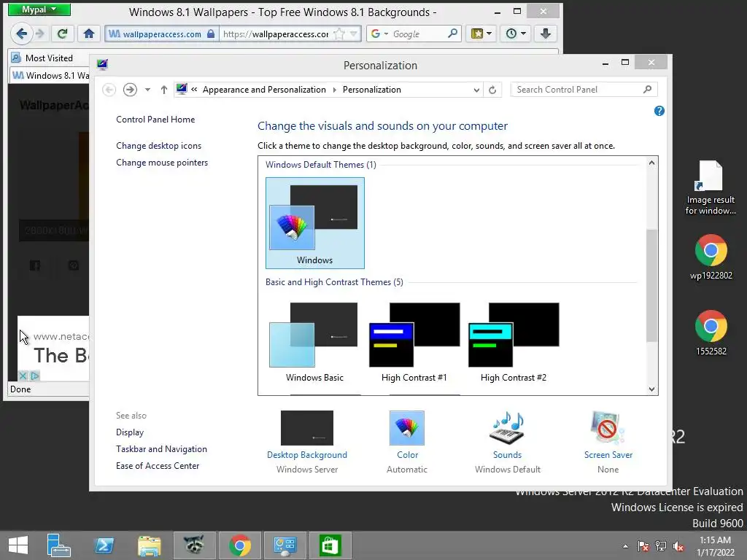Reload the page in Mypal browser
This screenshot has width=747, height=560.
click(63, 34)
